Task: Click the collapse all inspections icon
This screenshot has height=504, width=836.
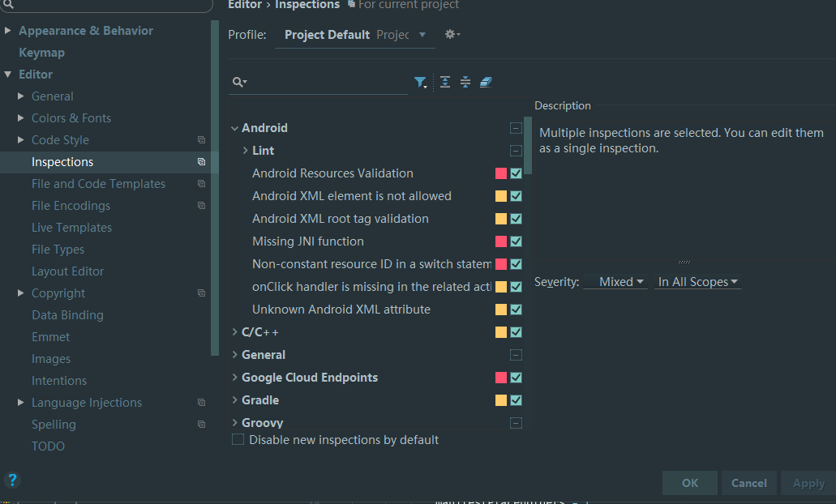Action: [465, 82]
